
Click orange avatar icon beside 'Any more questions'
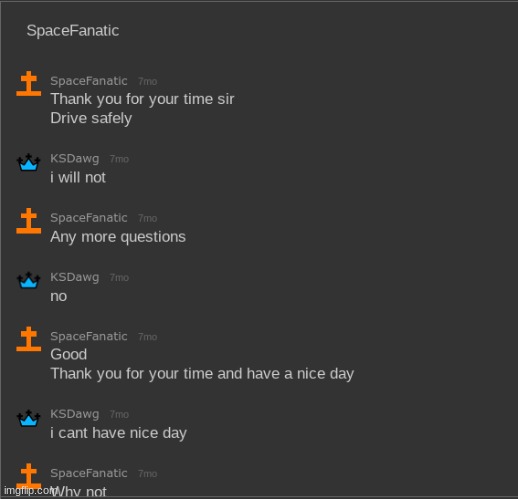pos(29,221)
